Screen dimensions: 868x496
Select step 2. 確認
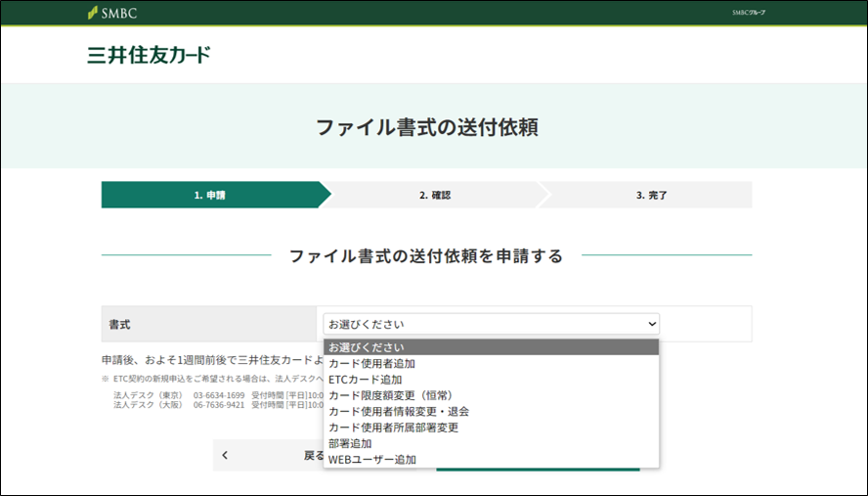435,195
